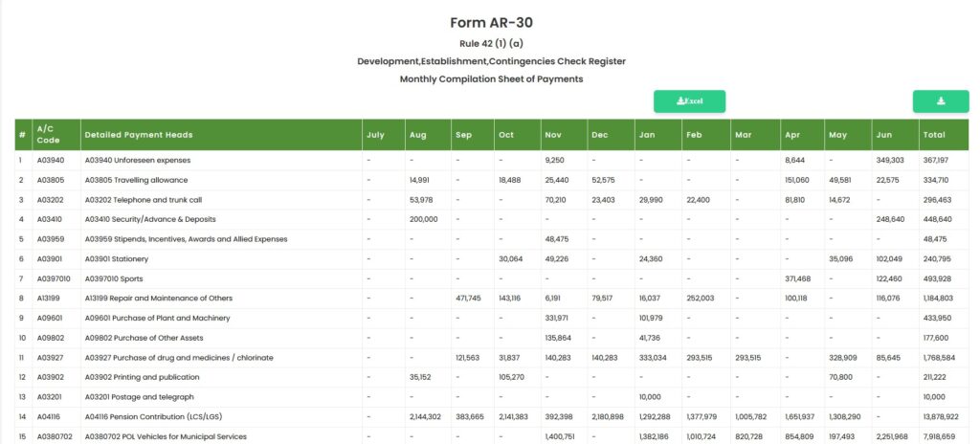The width and height of the screenshot is (980, 444).
Task: Click Printing and publication Oct value 105,270
Action: point(511,377)
